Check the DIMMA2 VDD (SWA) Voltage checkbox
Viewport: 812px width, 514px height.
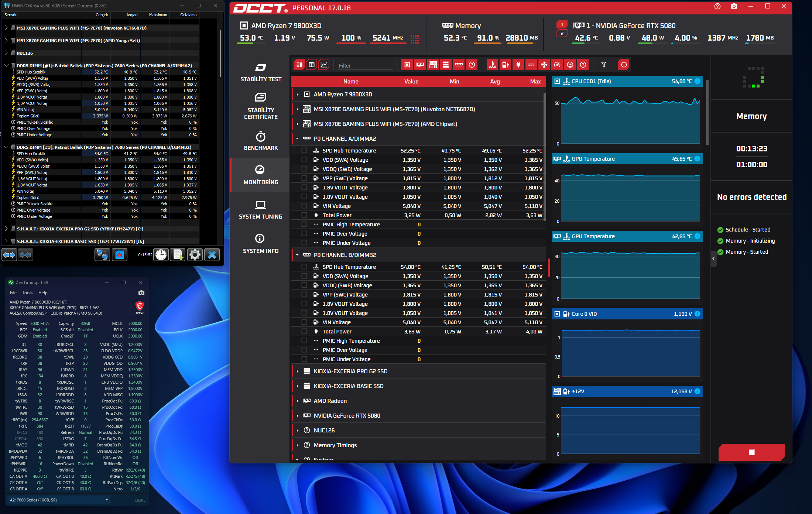pyautogui.click(x=304, y=160)
